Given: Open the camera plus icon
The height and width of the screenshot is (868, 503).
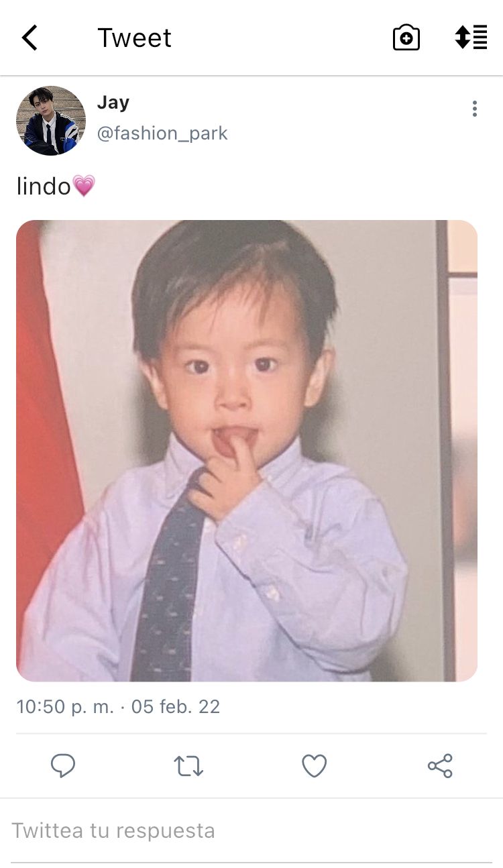Looking at the screenshot, I should 406,38.
